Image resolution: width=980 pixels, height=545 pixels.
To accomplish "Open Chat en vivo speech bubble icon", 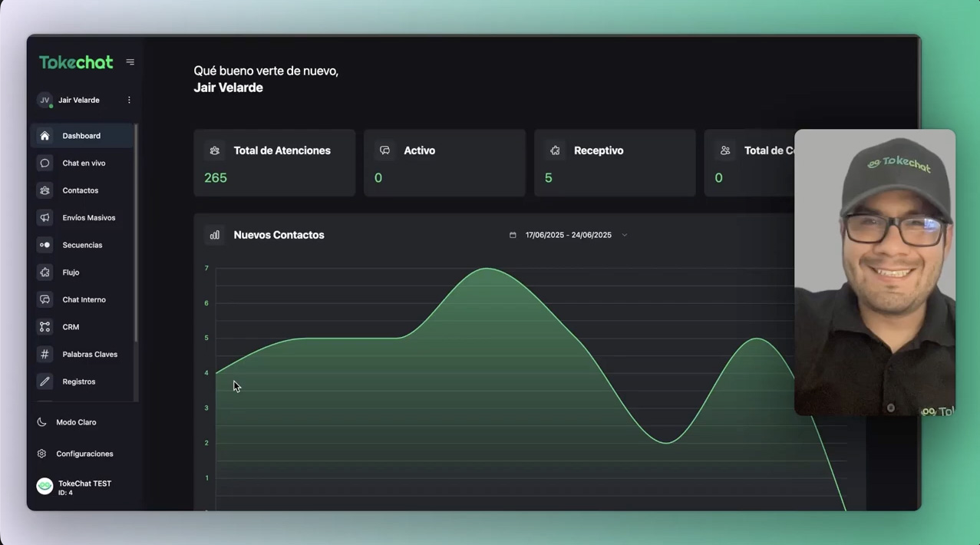I will coord(45,163).
